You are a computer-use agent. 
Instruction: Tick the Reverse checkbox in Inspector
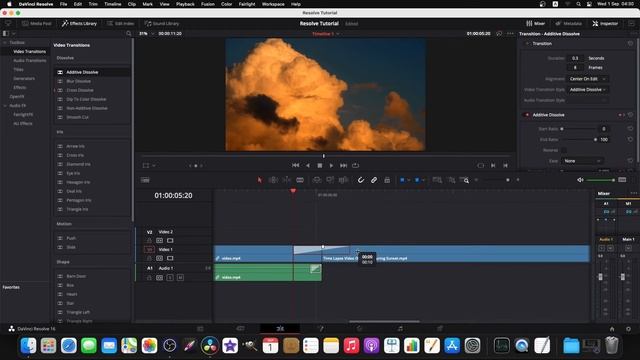tap(564, 150)
